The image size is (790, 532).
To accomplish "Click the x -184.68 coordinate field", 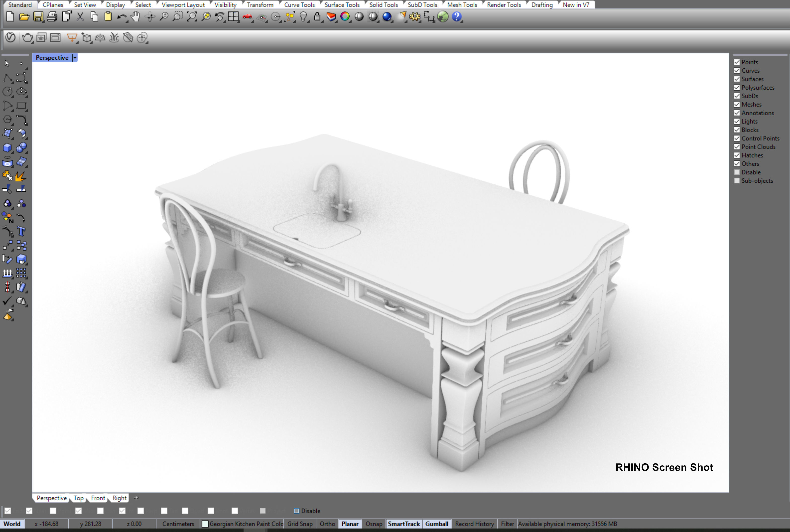I will tap(47, 524).
